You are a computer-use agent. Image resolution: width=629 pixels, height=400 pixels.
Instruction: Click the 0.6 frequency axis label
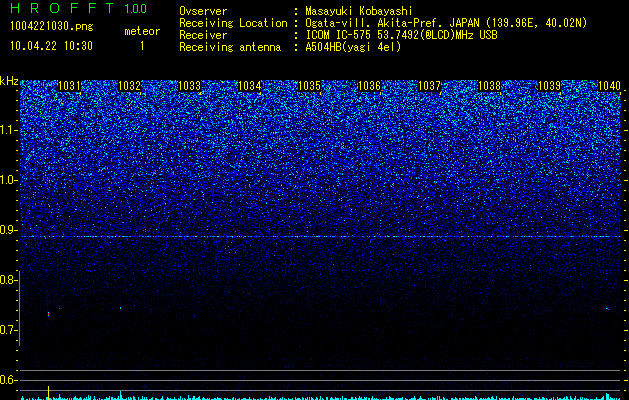pyautogui.click(x=9, y=380)
